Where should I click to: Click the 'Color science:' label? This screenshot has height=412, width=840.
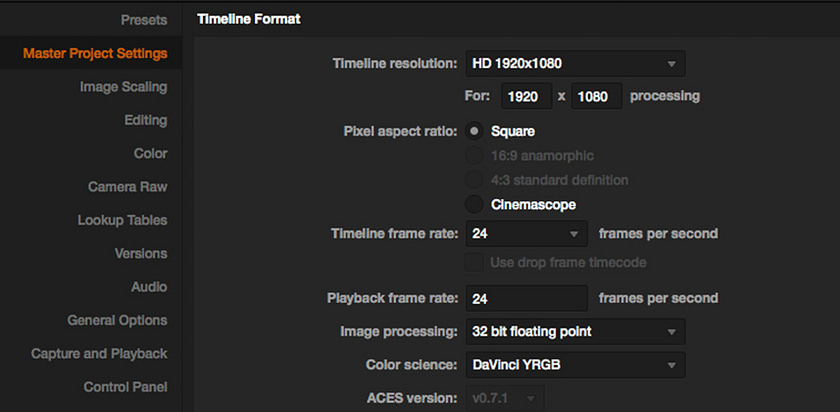pos(411,365)
